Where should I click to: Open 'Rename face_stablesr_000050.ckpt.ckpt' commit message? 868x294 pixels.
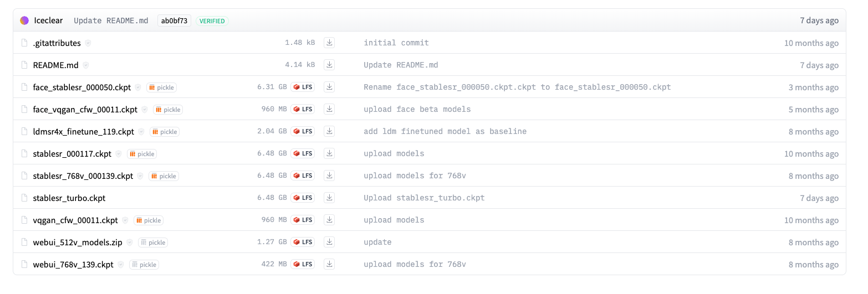click(517, 87)
